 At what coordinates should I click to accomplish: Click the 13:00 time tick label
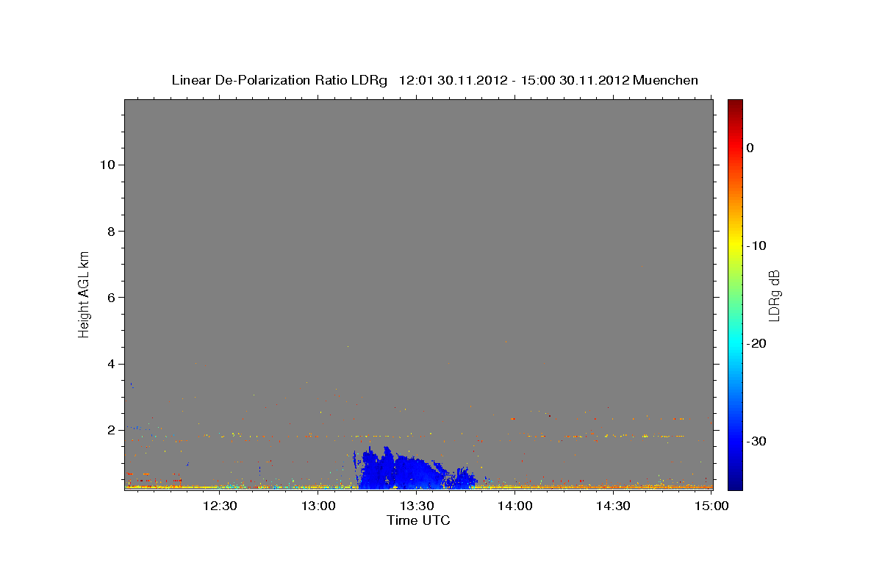[x=318, y=506]
